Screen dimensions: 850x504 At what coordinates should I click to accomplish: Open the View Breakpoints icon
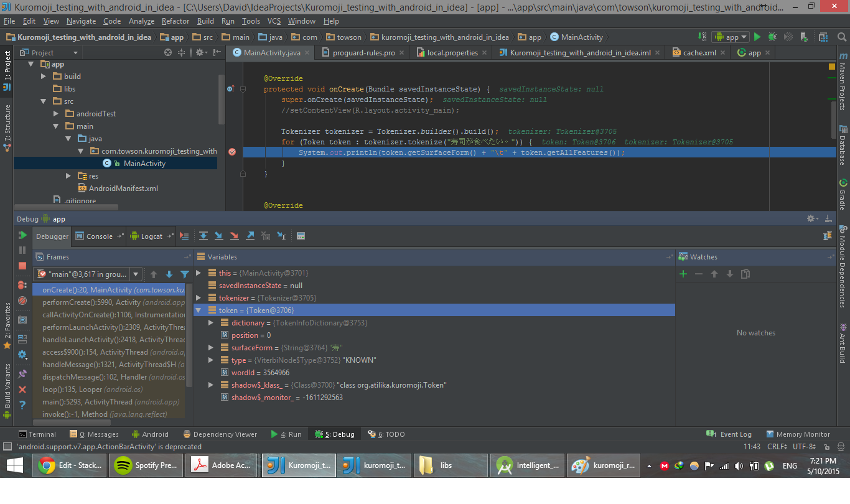(22, 285)
